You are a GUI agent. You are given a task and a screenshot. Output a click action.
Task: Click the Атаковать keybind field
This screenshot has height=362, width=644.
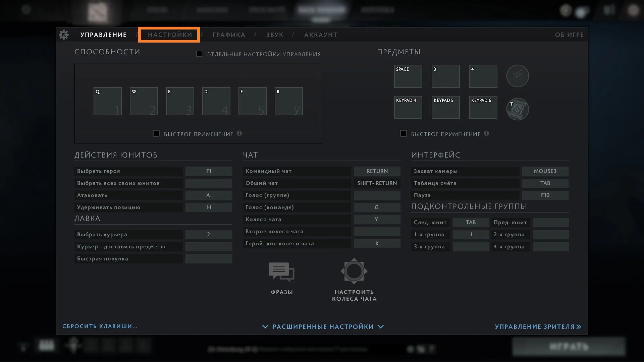pos(208,195)
